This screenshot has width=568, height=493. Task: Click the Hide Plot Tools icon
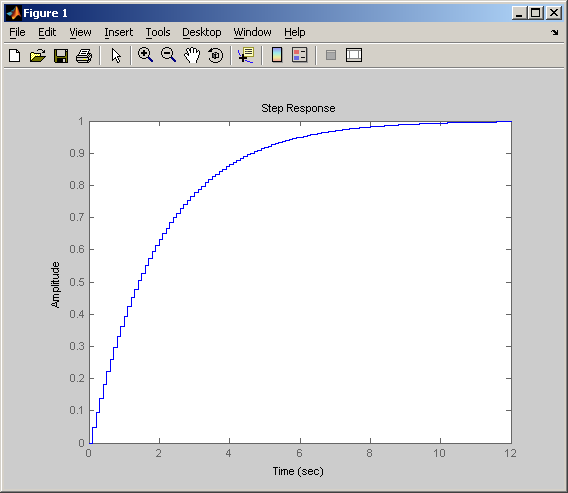tap(331, 55)
